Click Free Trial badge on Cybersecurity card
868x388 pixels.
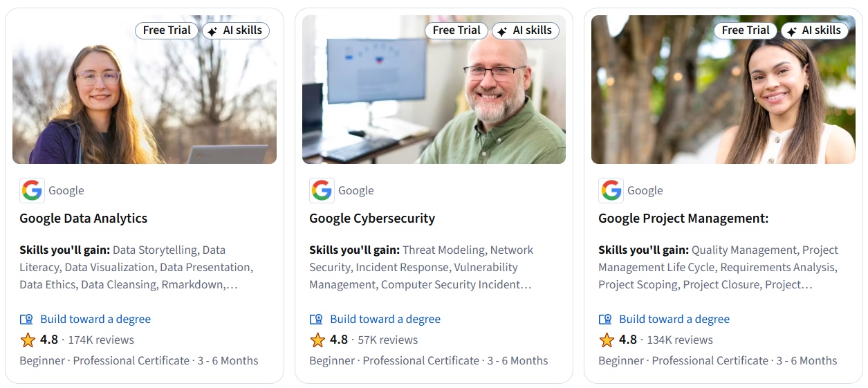[456, 30]
